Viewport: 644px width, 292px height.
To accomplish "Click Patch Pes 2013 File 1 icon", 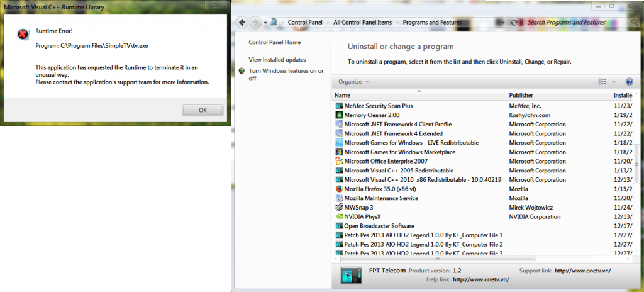I will point(339,235).
